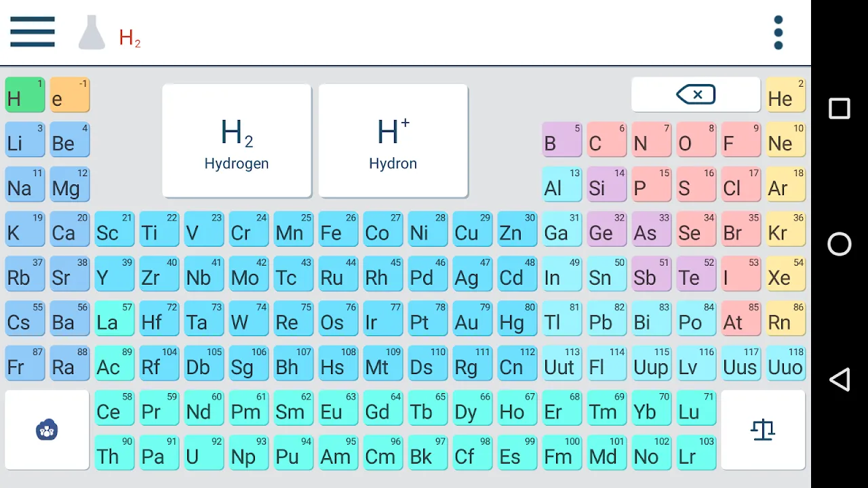The height and width of the screenshot is (488, 868).
Task: Choose the Oxygen O element tile
Action: (x=696, y=140)
